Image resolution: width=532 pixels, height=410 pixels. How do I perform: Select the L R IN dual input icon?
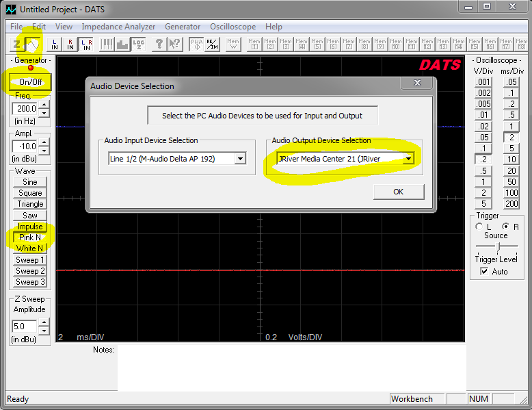pyautogui.click(x=86, y=44)
